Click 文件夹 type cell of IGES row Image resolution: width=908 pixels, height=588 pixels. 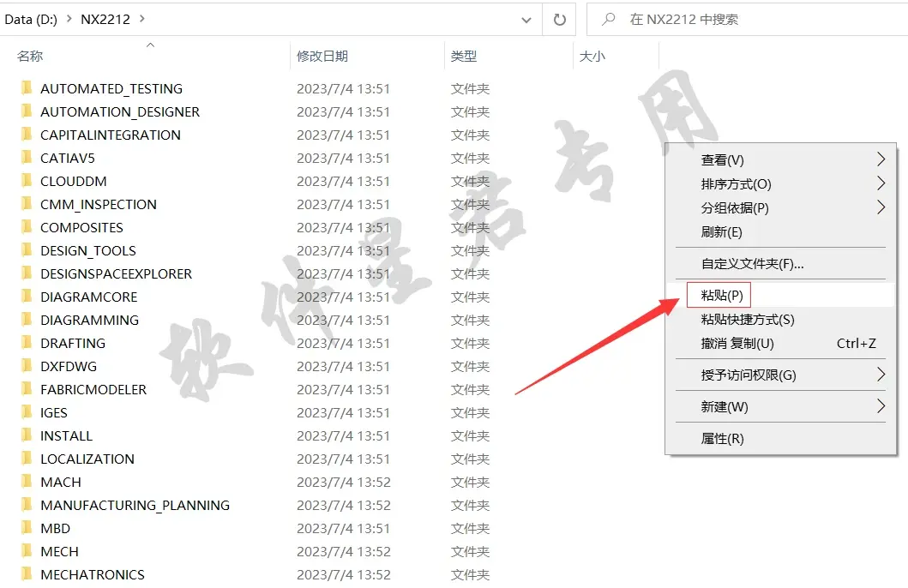[x=470, y=412]
